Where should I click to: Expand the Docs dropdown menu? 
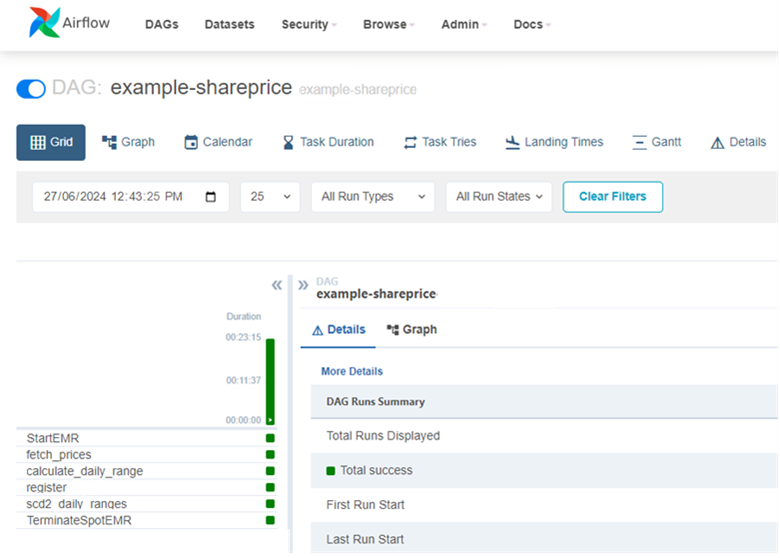pos(532,24)
